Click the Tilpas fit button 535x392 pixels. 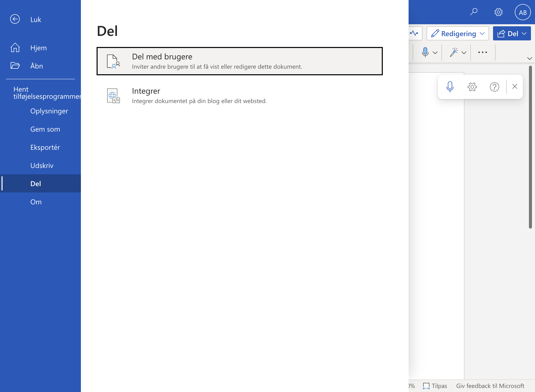[x=435, y=386]
